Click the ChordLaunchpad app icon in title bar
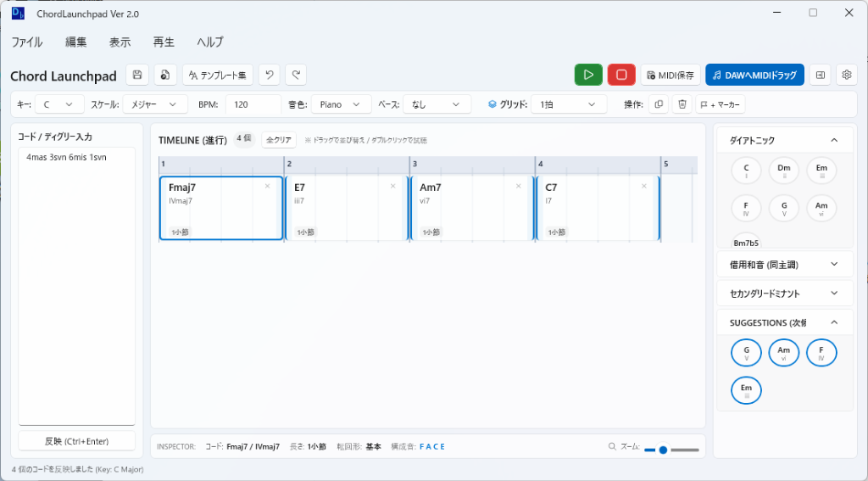Image resolution: width=868 pixels, height=481 pixels. click(x=19, y=14)
